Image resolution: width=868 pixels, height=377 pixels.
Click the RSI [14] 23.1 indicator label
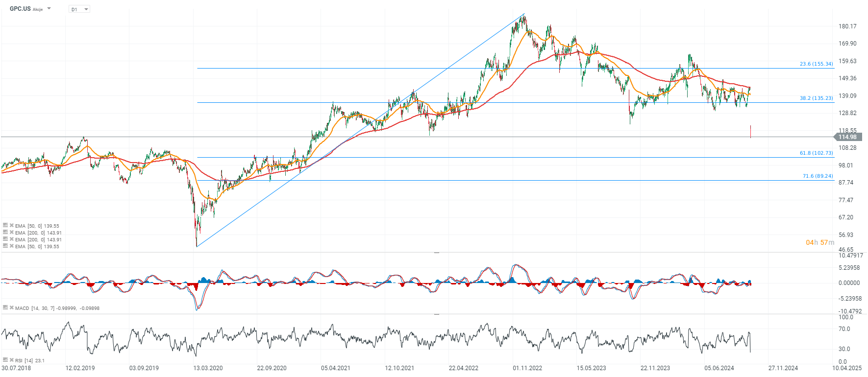(30, 360)
